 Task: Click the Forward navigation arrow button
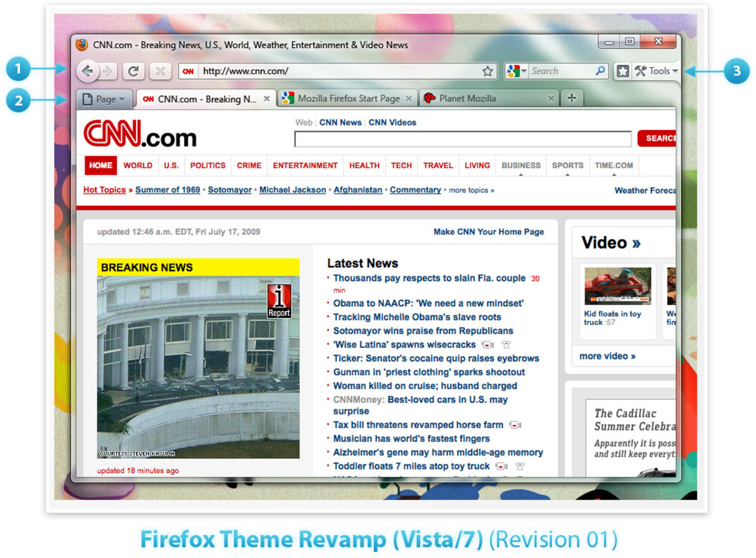tap(107, 71)
